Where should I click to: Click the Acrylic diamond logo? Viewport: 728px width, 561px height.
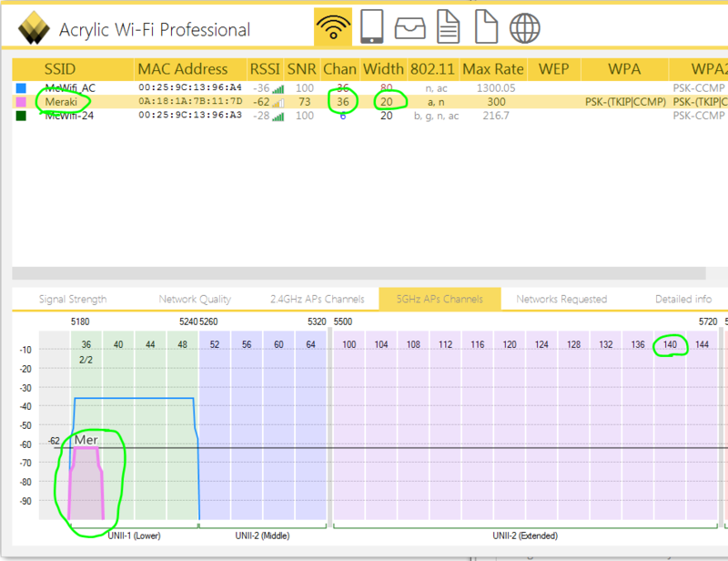(x=34, y=28)
